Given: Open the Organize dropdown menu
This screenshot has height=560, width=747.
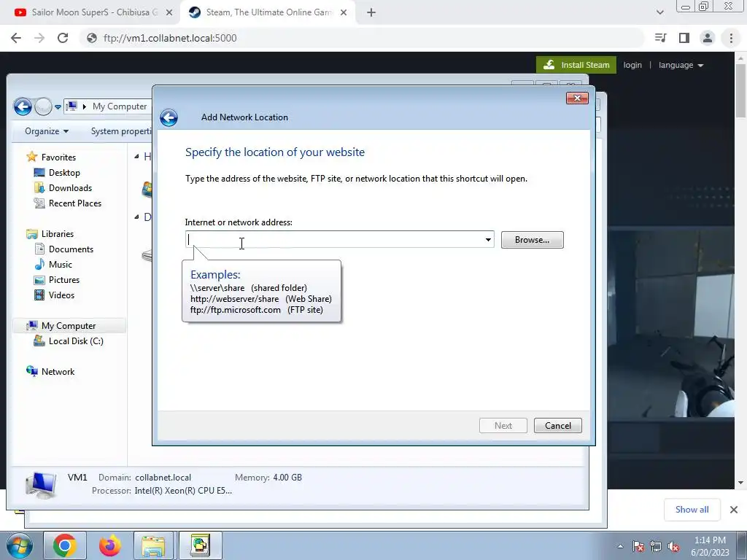Looking at the screenshot, I should coord(46,131).
